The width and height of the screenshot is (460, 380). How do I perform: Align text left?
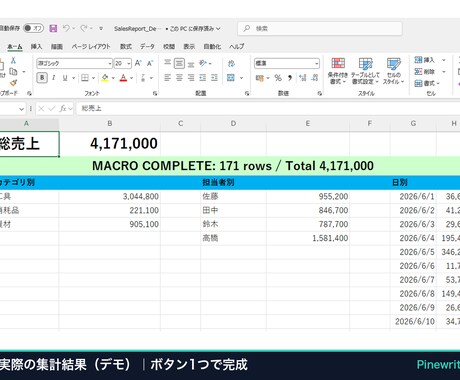pyautogui.click(x=168, y=78)
